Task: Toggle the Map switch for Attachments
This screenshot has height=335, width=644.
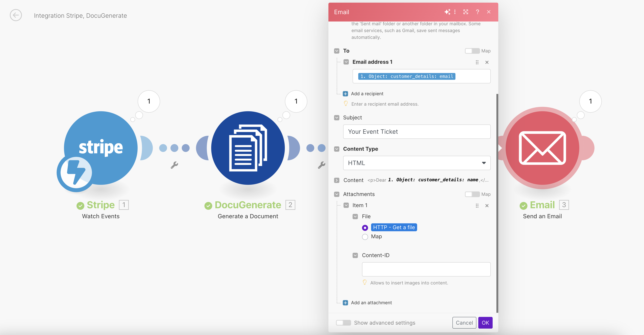Action: pos(472,194)
